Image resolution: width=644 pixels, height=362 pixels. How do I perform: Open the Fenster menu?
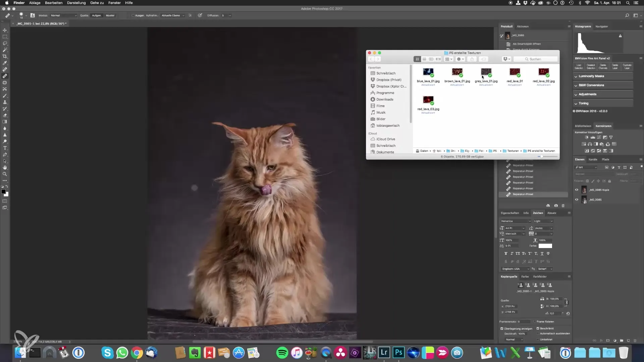coord(114,3)
